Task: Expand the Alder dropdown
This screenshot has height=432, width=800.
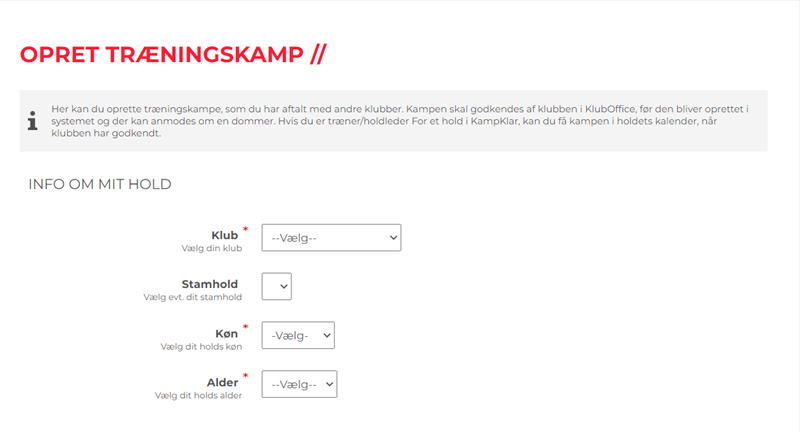Action: [x=299, y=384]
